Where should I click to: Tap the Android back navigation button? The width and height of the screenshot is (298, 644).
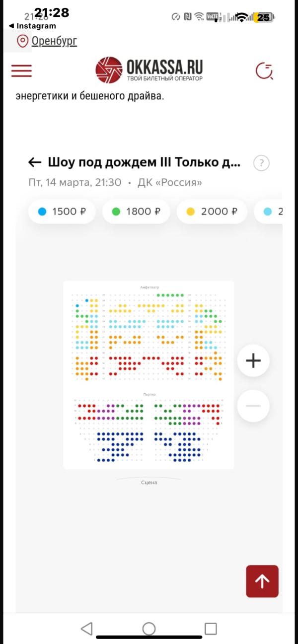pyautogui.click(x=86, y=629)
